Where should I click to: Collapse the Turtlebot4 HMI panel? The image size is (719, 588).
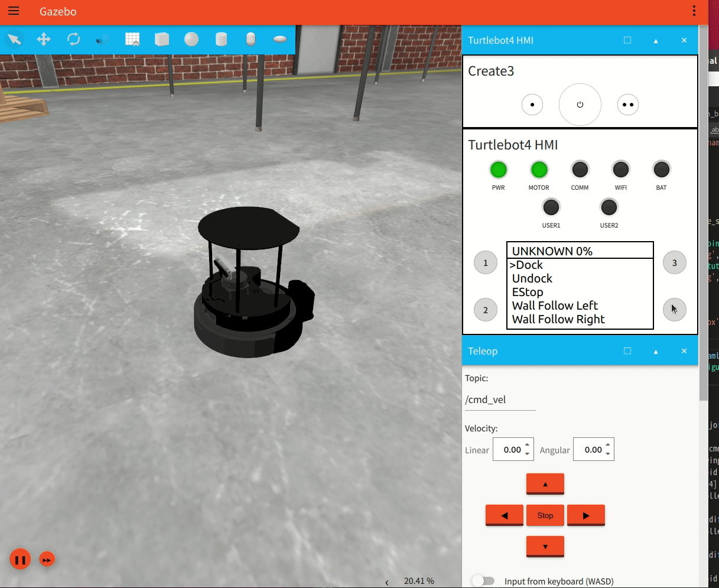pos(655,40)
